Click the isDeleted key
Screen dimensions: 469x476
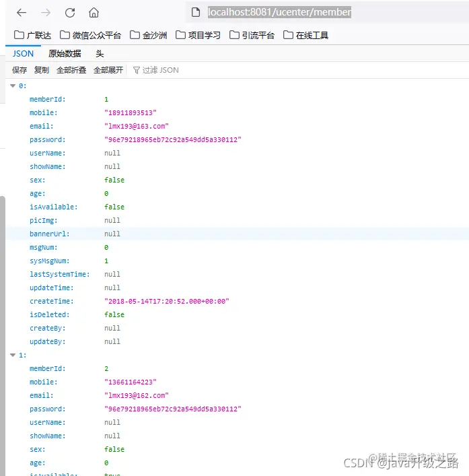click(49, 315)
